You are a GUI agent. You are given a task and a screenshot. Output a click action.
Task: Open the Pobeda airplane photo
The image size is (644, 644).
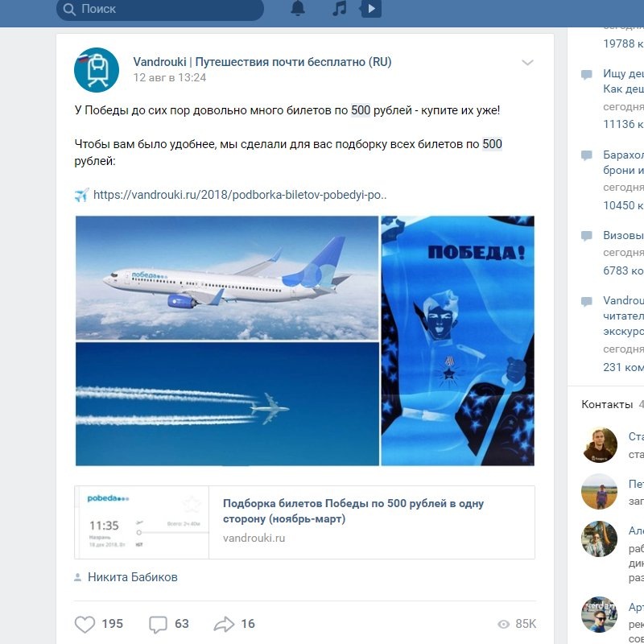click(x=227, y=278)
